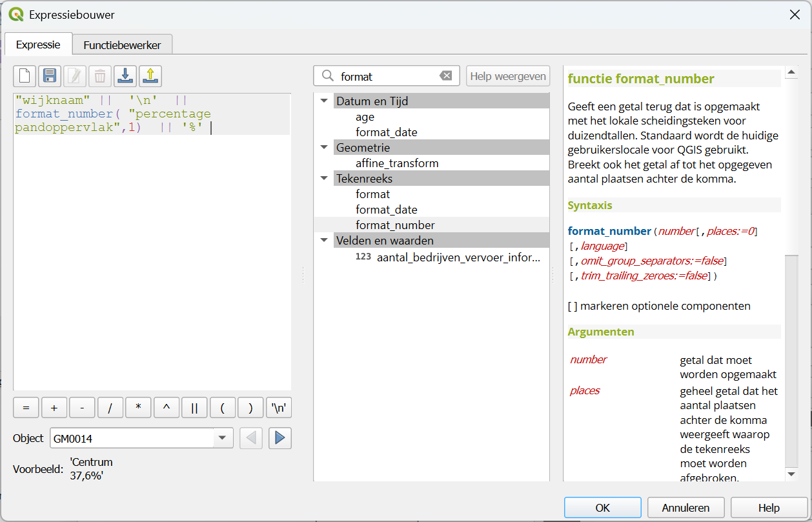The width and height of the screenshot is (812, 522).
Task: Go to next object with the right arrow
Action: click(x=279, y=438)
